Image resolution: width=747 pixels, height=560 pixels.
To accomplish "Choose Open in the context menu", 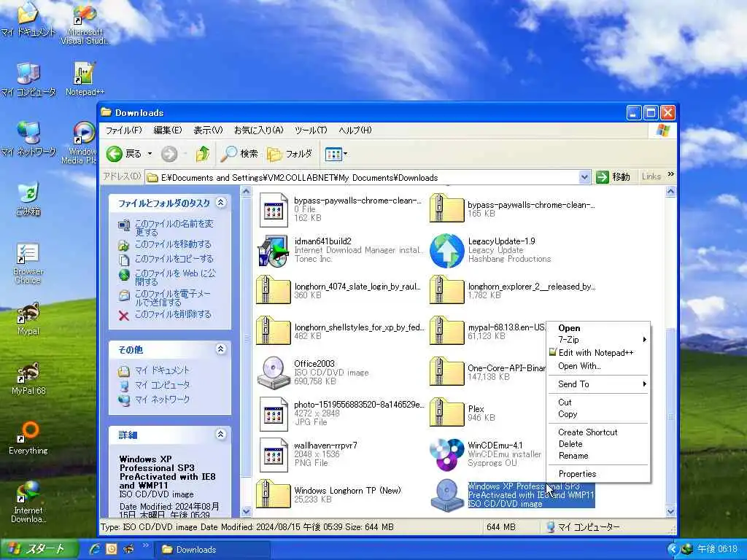I will coord(598,328).
